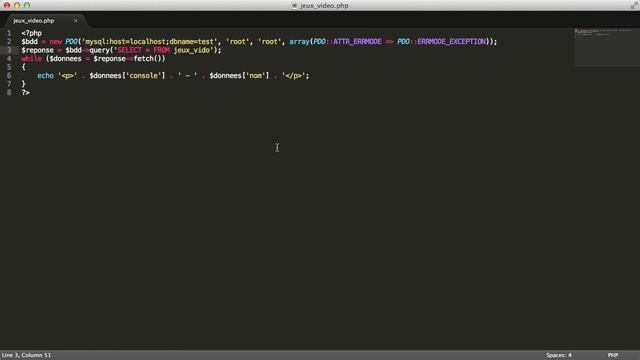Click the '</p>' closing string
The image size is (640, 360).
click(293, 76)
